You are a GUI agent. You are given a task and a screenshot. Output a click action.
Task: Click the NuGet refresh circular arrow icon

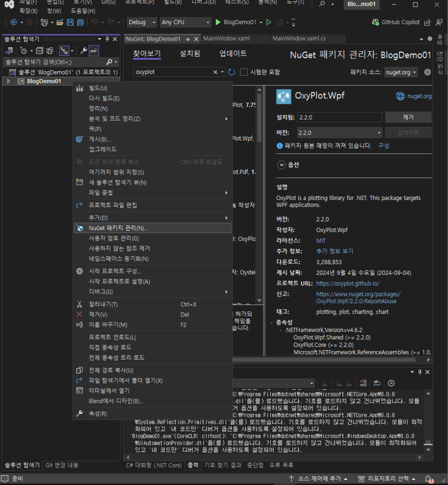(x=232, y=72)
